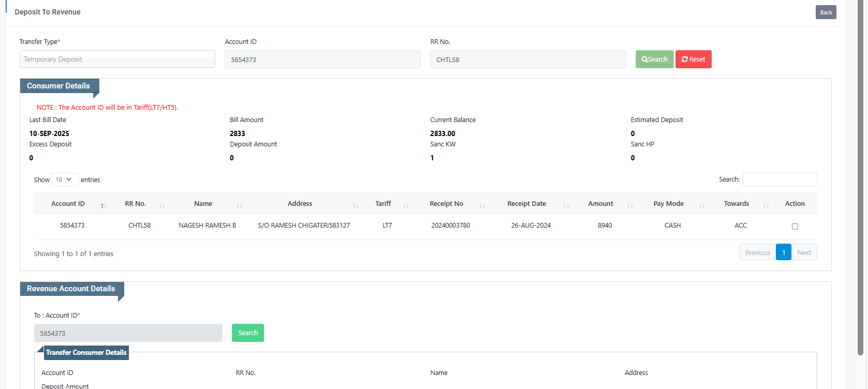The width and height of the screenshot is (868, 389).
Task: Click the Next page button
Action: (x=804, y=252)
